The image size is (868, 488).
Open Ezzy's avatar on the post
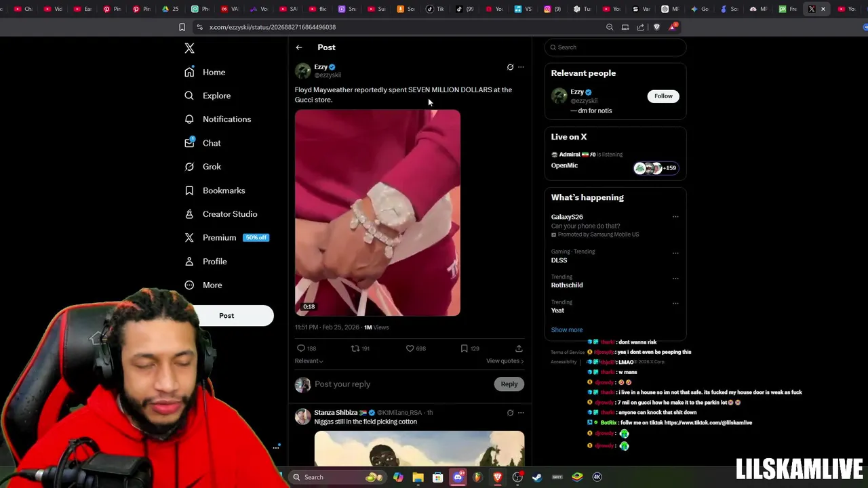pyautogui.click(x=302, y=70)
